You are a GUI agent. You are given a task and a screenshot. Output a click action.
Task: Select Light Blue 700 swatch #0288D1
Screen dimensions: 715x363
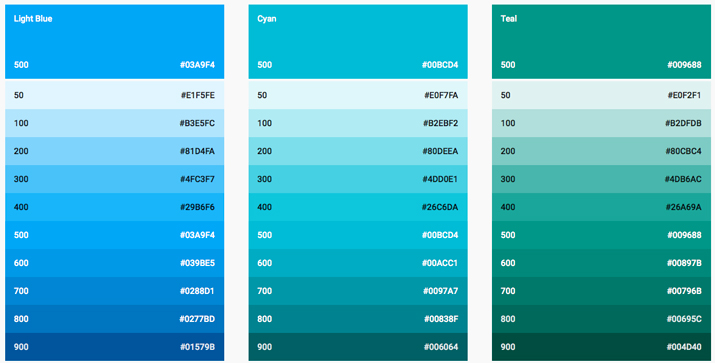click(x=114, y=291)
